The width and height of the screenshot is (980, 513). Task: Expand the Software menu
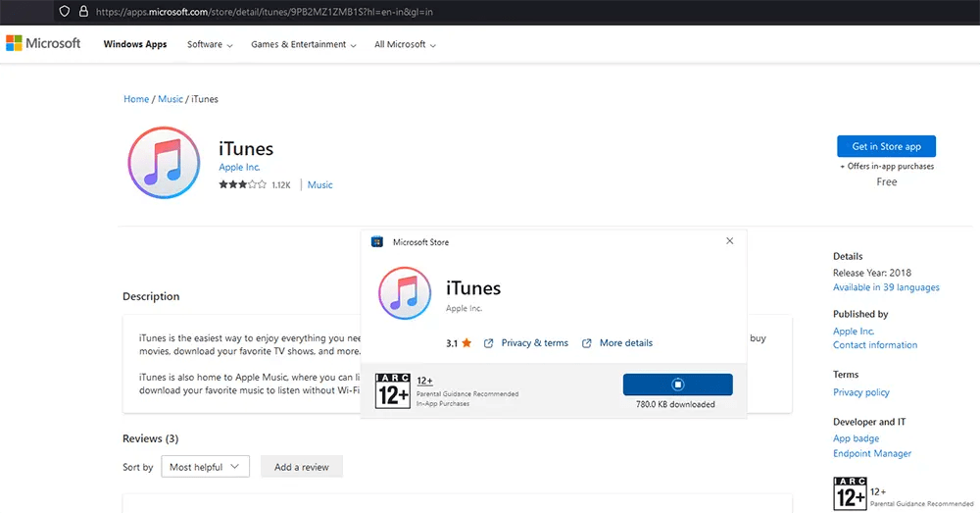pyautogui.click(x=210, y=44)
